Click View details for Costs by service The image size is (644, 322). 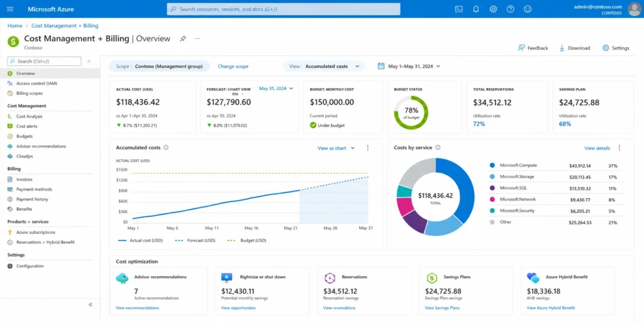[x=597, y=148]
